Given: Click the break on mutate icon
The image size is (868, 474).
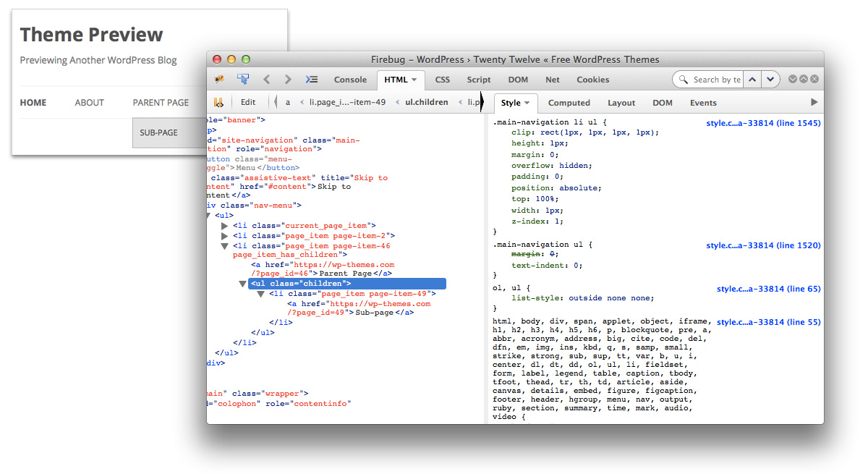Looking at the screenshot, I should pyautogui.click(x=218, y=102).
